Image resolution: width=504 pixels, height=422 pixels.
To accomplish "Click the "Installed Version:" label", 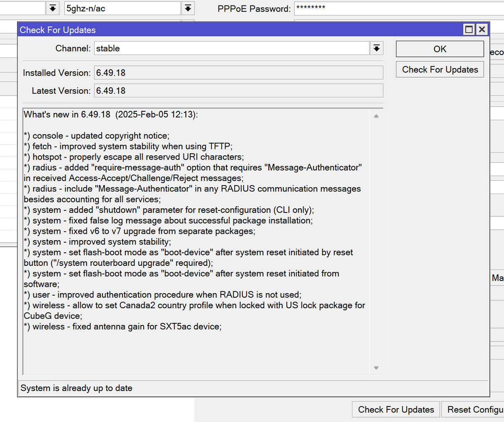I will (57, 73).
